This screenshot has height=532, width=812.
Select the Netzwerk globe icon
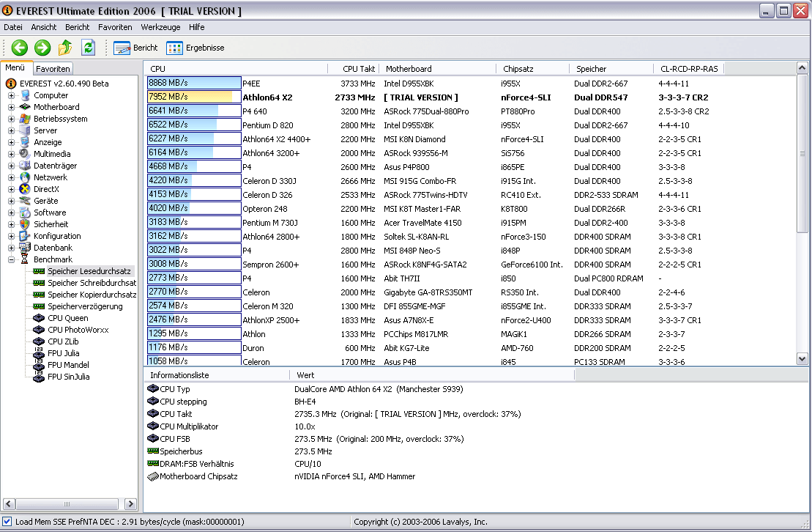[25, 177]
